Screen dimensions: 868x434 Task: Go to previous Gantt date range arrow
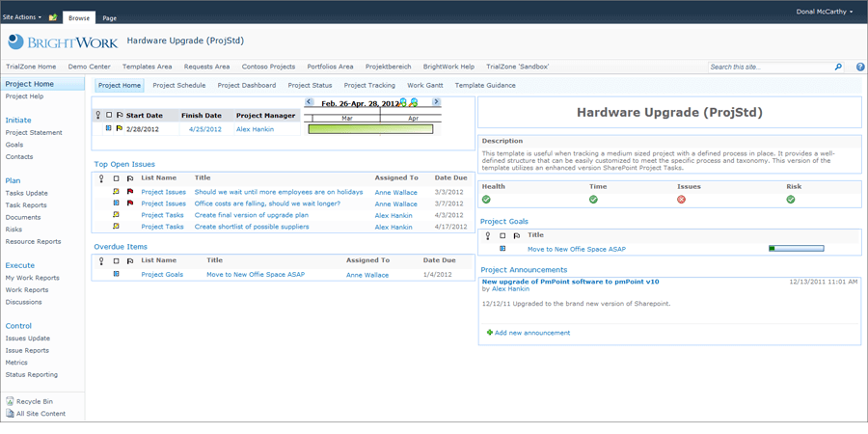click(310, 102)
